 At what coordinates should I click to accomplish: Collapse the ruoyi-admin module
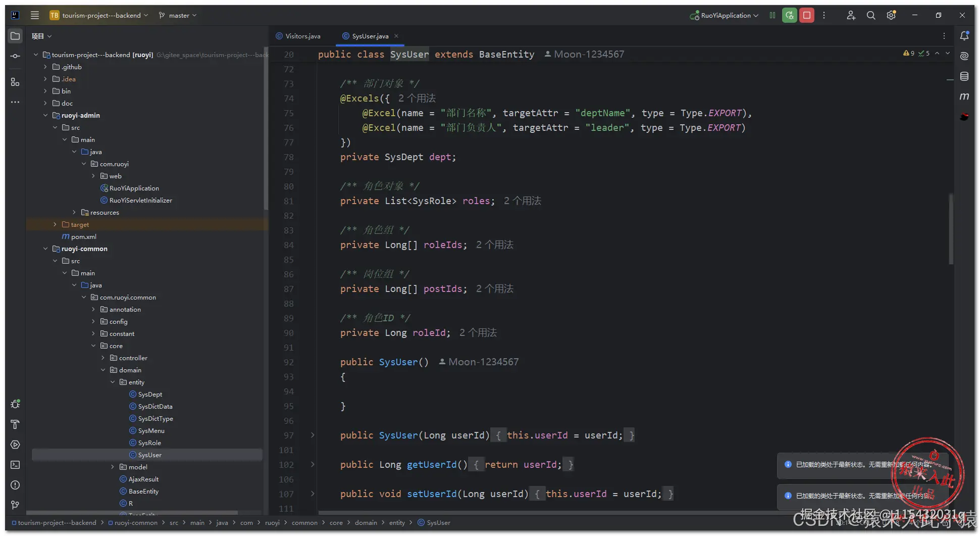tap(45, 115)
